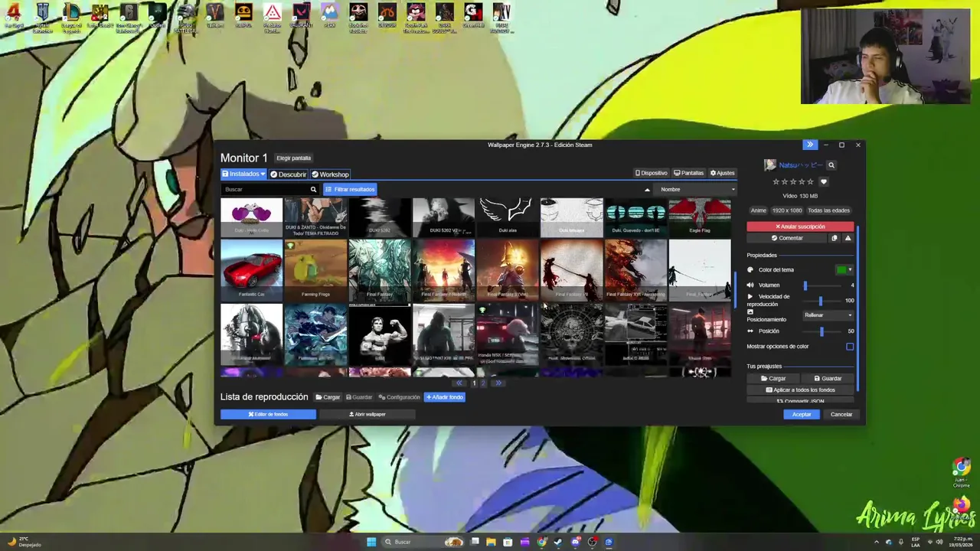Switch to the Workshop tab

330,174
